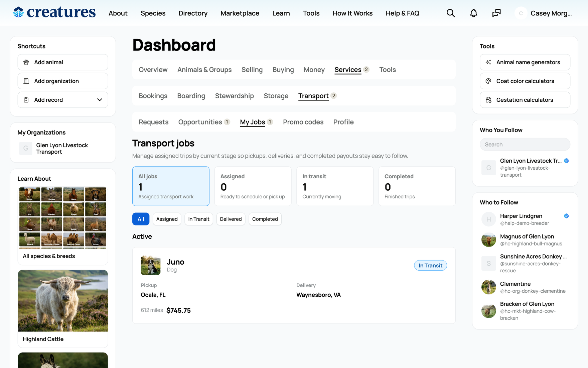Open Gestation calculators tool
The image size is (588, 368).
pyautogui.click(x=525, y=100)
